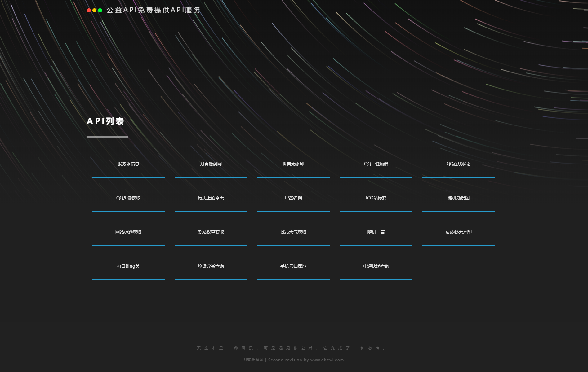
Task: Select the ICO站标获 API
Action: coord(376,198)
